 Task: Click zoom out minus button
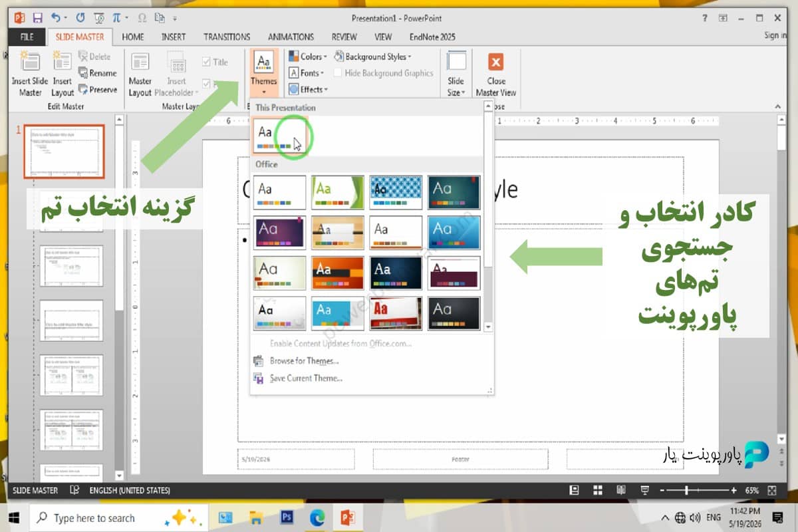pos(662,490)
